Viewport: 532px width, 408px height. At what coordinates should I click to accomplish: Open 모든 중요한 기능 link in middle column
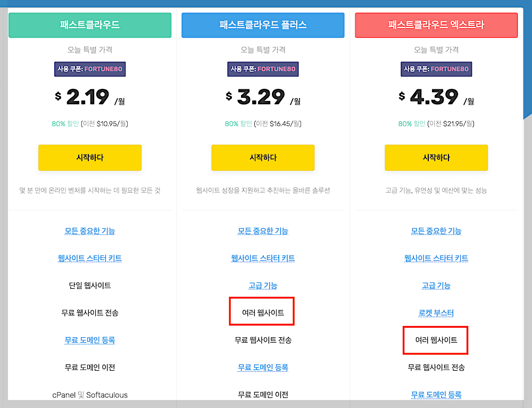click(263, 231)
